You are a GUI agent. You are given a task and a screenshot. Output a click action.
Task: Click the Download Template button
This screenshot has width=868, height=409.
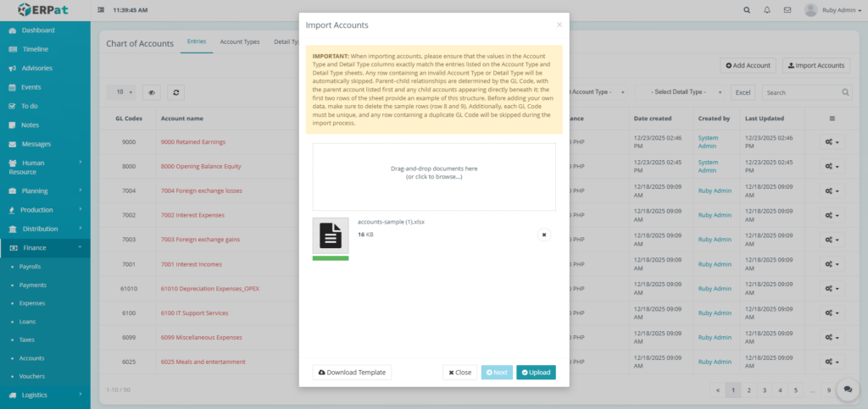pos(352,372)
